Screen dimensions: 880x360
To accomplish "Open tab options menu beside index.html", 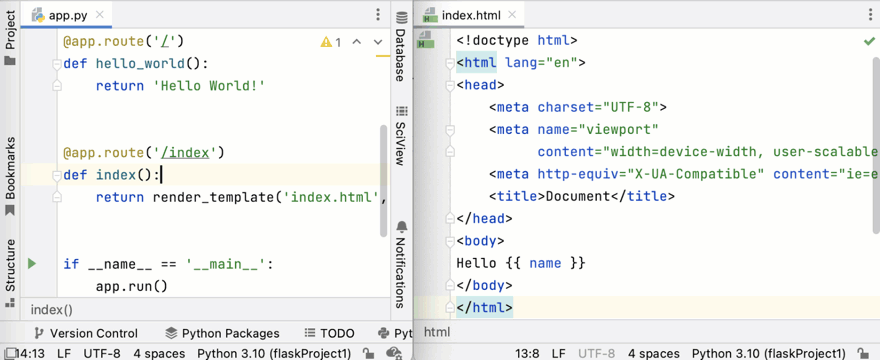I will 870,15.
